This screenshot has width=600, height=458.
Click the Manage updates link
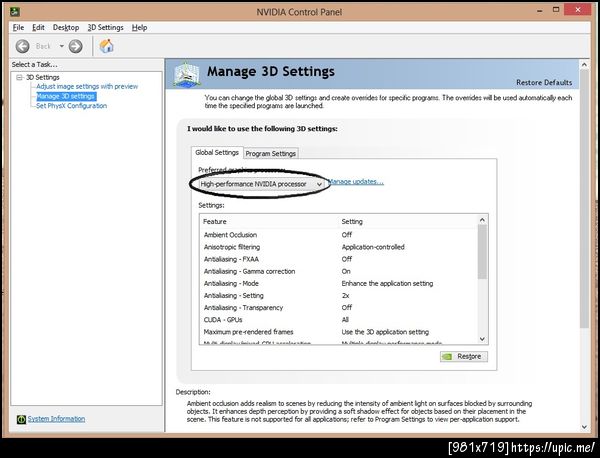(355, 181)
